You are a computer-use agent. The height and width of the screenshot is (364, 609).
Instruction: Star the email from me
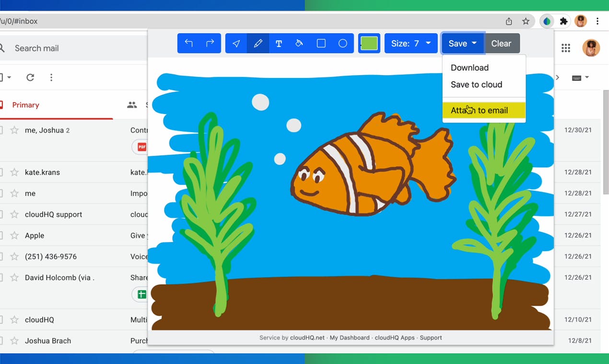(15, 193)
